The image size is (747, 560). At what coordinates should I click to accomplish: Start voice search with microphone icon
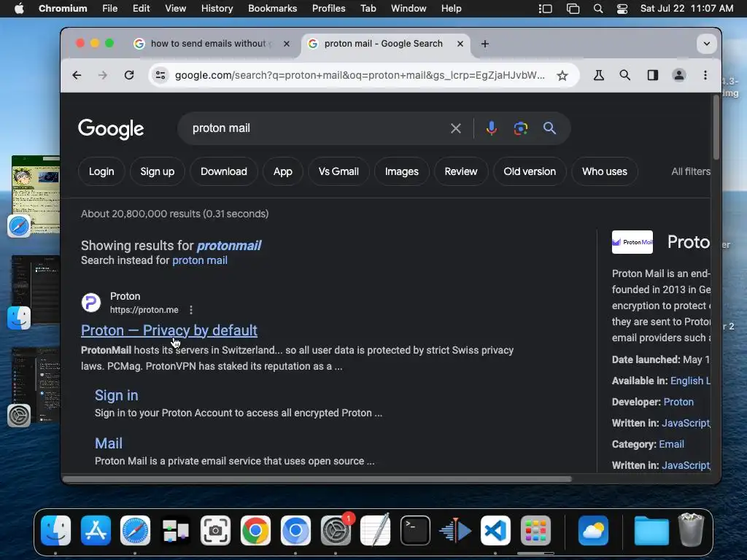click(x=491, y=128)
